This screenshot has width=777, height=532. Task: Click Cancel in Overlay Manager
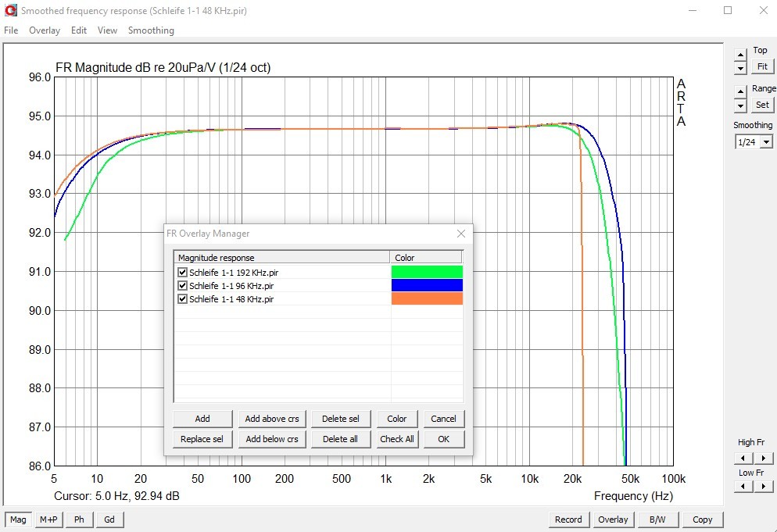[443, 419]
